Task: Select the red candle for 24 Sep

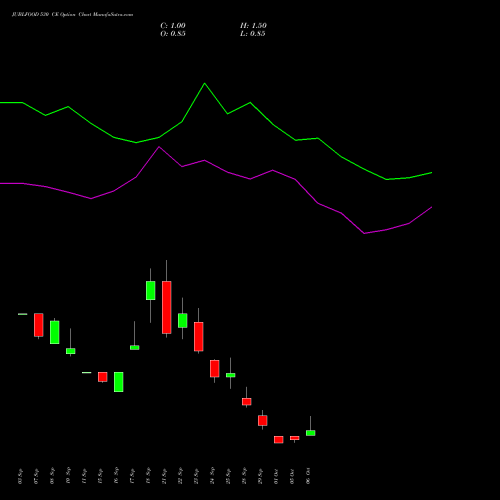Action: click(x=215, y=369)
